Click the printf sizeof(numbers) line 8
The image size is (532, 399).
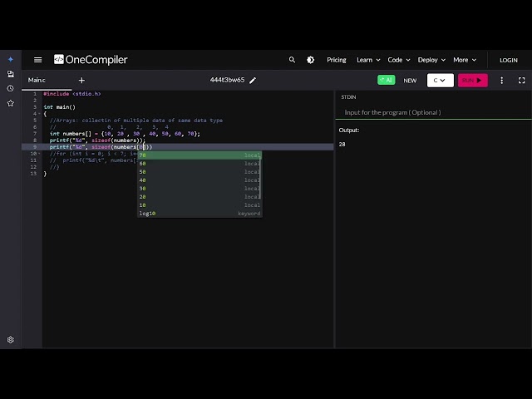[97, 140]
